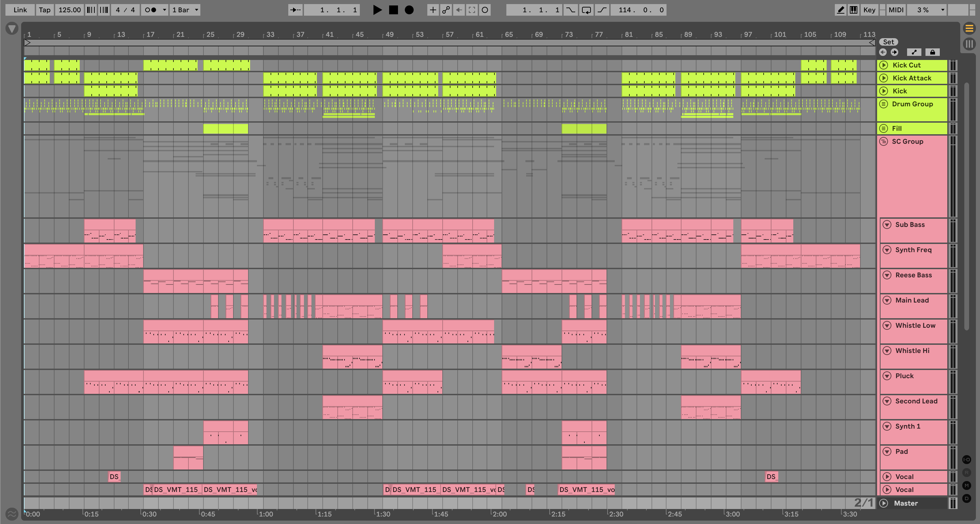Switch to Arrangement View selector icon
Viewport: 980px width, 524px height.
(969, 28)
